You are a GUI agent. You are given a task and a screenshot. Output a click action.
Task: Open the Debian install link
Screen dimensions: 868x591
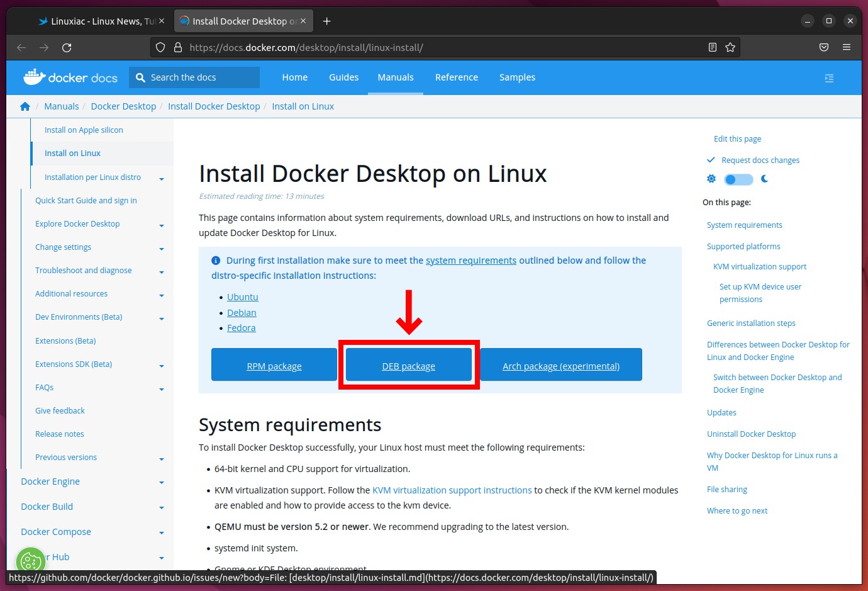click(242, 313)
